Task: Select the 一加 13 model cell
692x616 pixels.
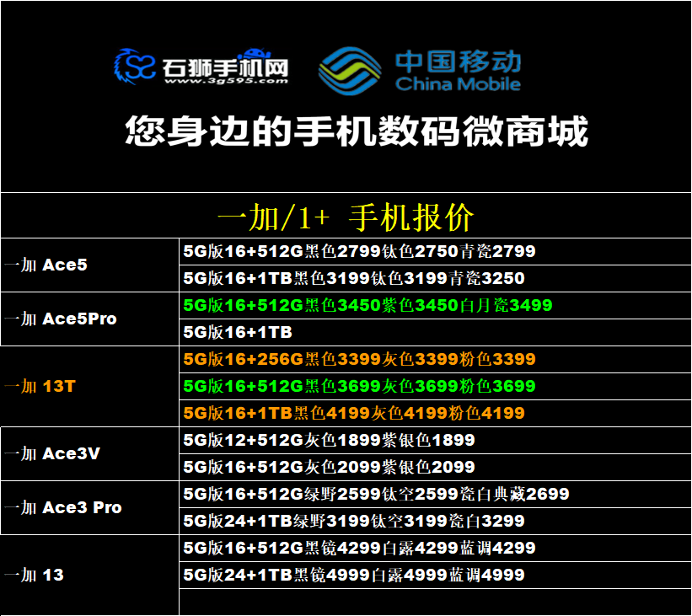Action: click(x=89, y=575)
